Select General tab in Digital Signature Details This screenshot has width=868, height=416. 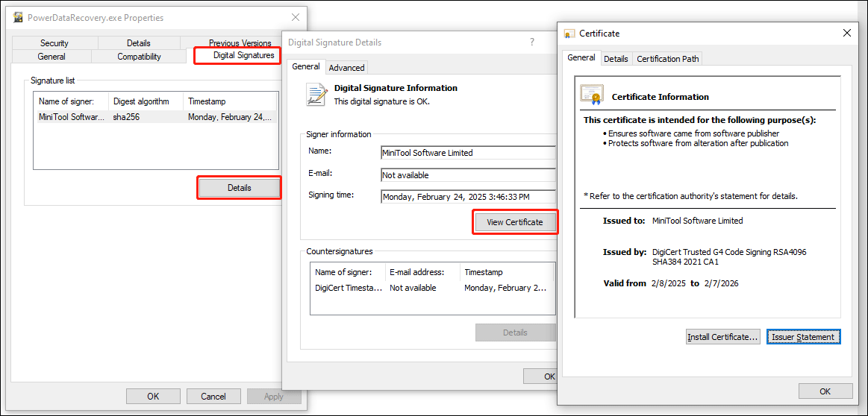tap(305, 66)
